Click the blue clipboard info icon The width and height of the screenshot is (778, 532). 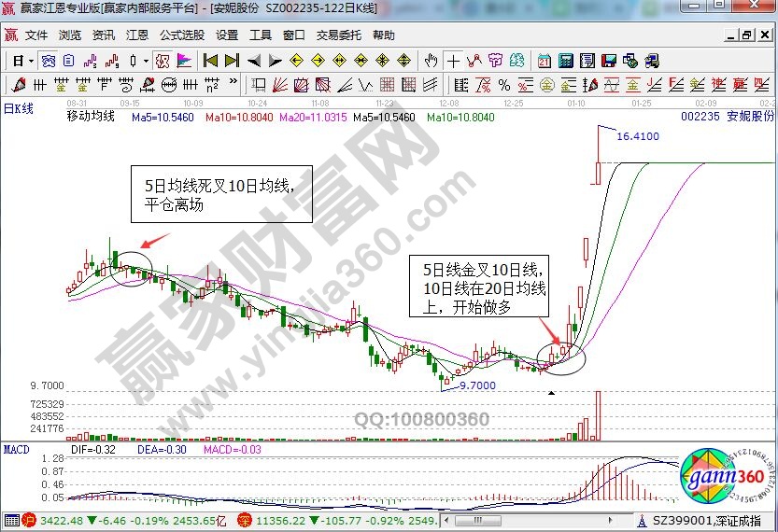pos(69,61)
